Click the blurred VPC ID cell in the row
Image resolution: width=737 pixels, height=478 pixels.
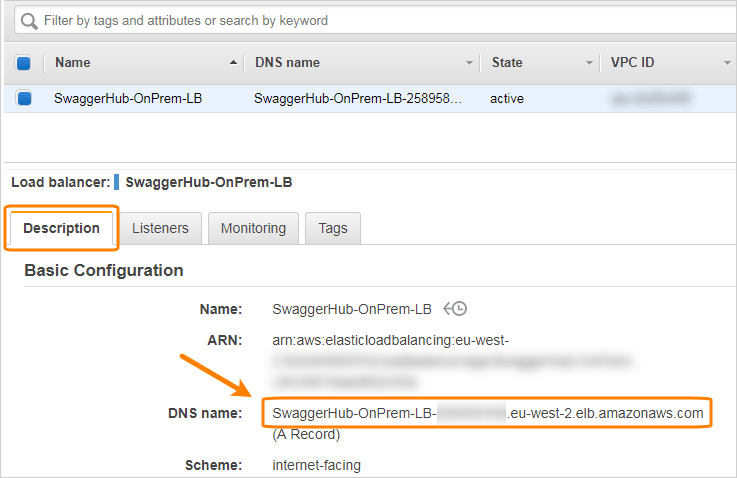[x=651, y=98]
